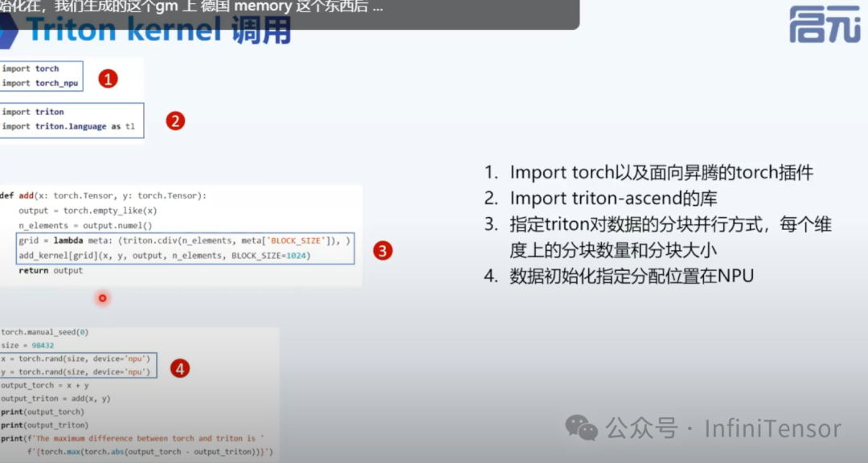Click the 'x = torch.rand(size, device='npu')' line

[x=76, y=359]
